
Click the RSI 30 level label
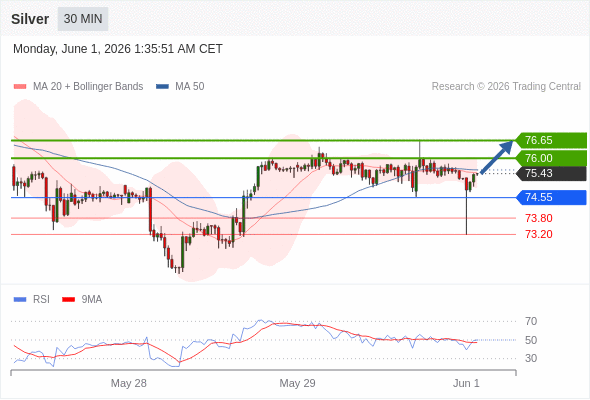pyautogui.click(x=531, y=358)
